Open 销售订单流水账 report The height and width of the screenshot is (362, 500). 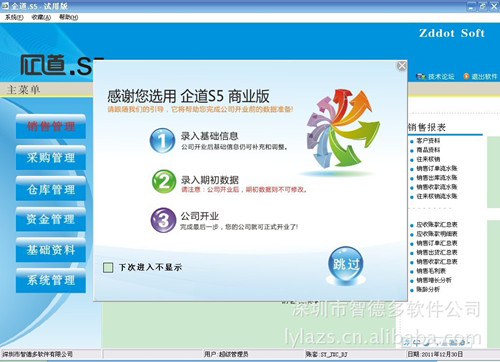pyautogui.click(x=437, y=168)
